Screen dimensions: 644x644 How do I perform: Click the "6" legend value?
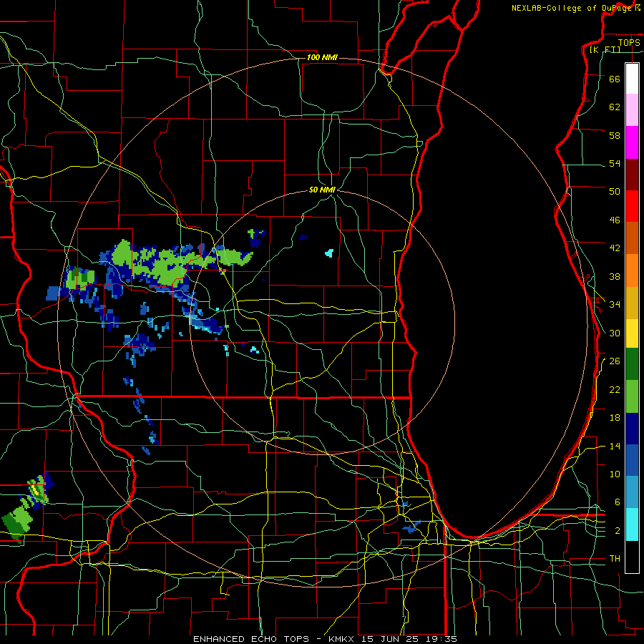(618, 502)
